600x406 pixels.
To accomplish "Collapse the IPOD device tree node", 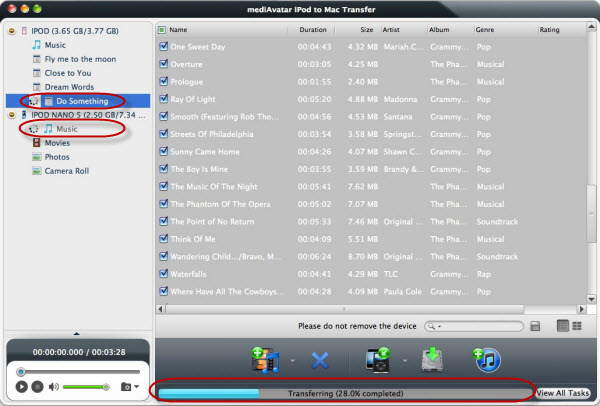I will [12, 31].
